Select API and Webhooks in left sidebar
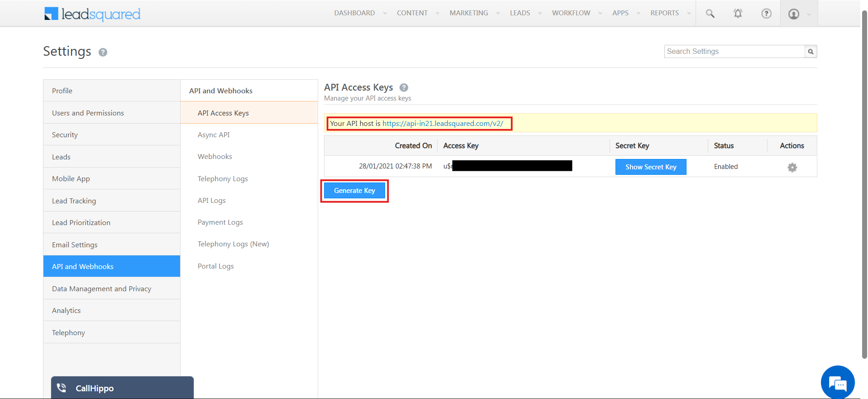 click(112, 266)
